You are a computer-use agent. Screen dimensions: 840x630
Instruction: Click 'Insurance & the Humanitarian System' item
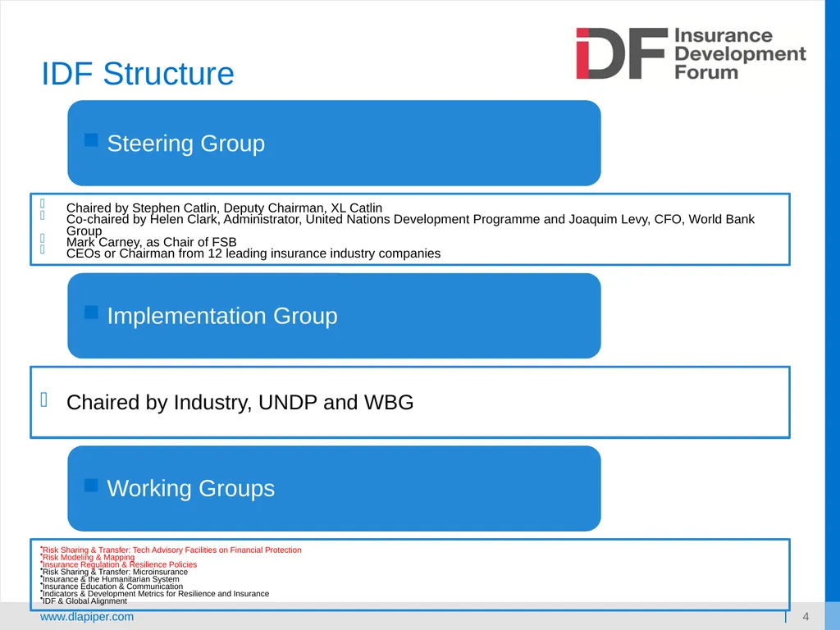click(x=111, y=579)
